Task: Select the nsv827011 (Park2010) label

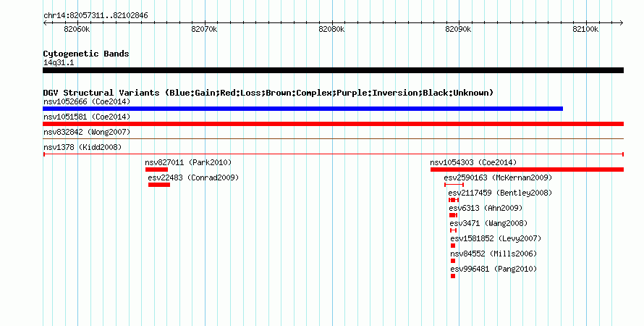Action: (188, 162)
